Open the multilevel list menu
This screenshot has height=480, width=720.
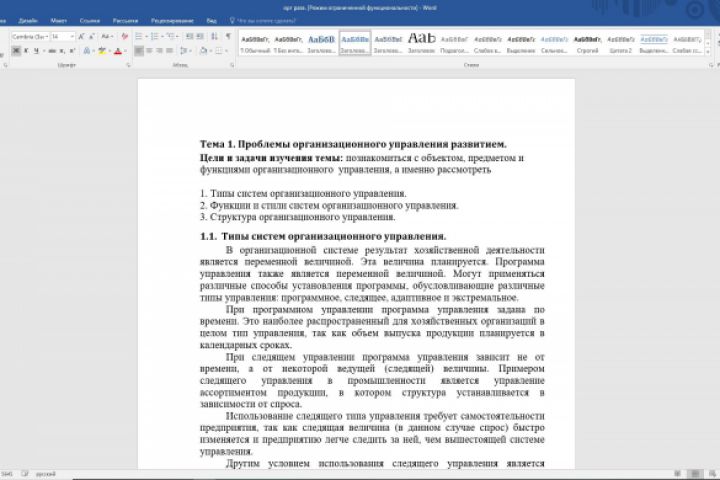click(x=173, y=36)
